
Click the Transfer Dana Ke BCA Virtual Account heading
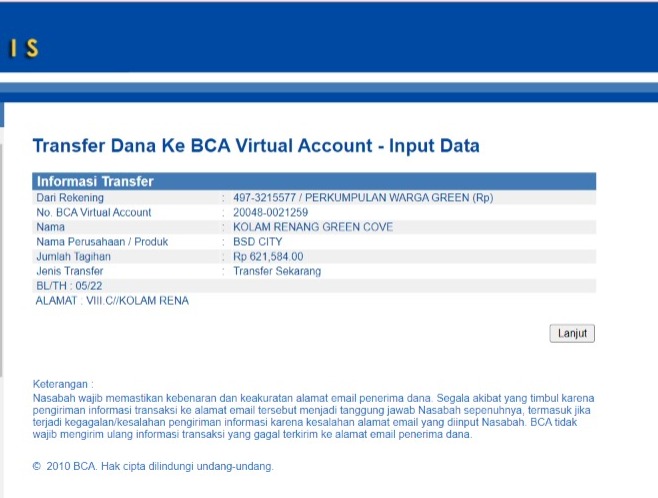point(256,146)
